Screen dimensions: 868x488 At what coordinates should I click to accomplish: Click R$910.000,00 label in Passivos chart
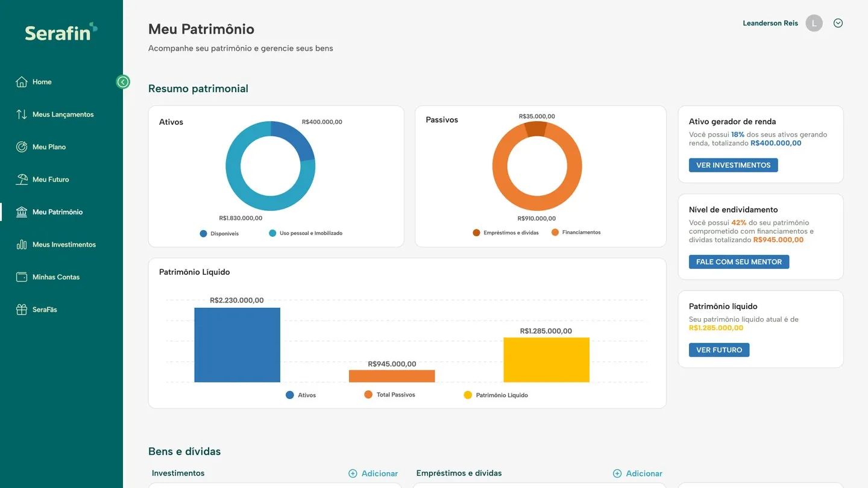pyautogui.click(x=536, y=219)
